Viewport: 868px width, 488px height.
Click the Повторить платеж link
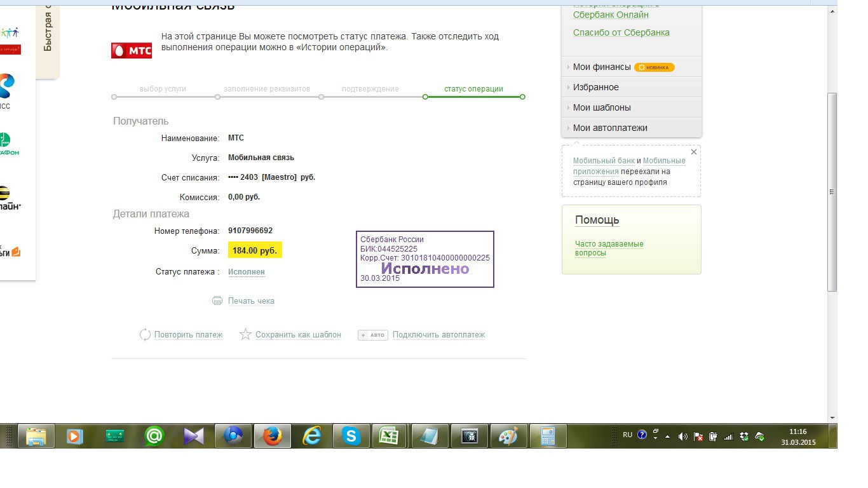pos(188,335)
